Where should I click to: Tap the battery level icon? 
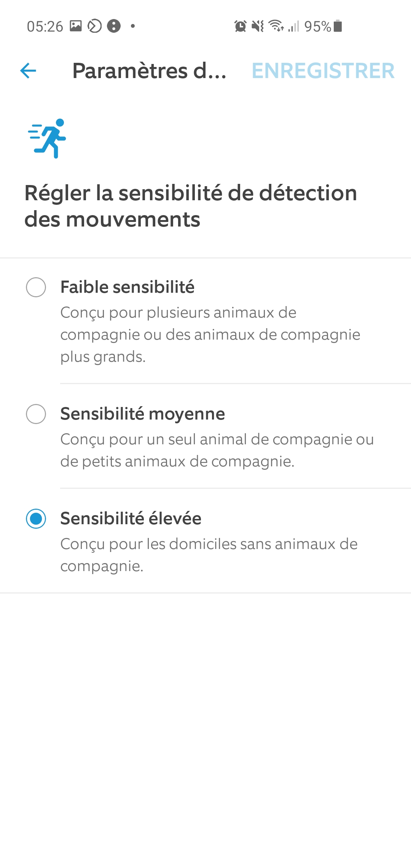click(x=338, y=26)
